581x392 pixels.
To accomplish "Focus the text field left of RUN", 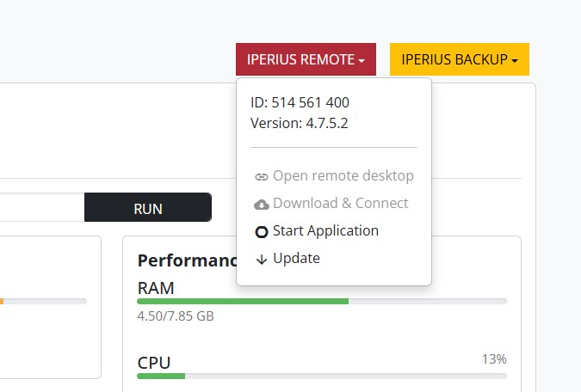I will (x=41, y=208).
